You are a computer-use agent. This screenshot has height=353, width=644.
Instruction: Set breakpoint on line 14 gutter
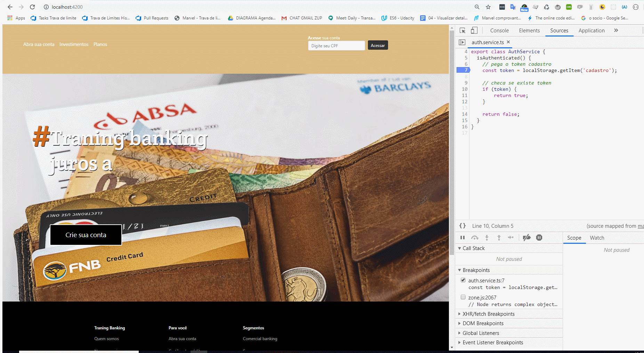pos(464,114)
